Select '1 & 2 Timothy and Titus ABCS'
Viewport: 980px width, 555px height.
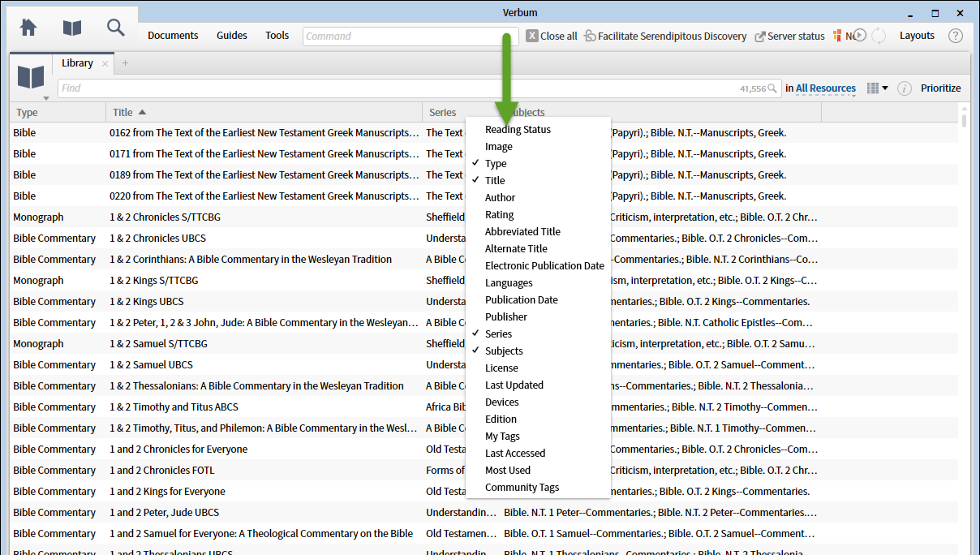pyautogui.click(x=484, y=407)
